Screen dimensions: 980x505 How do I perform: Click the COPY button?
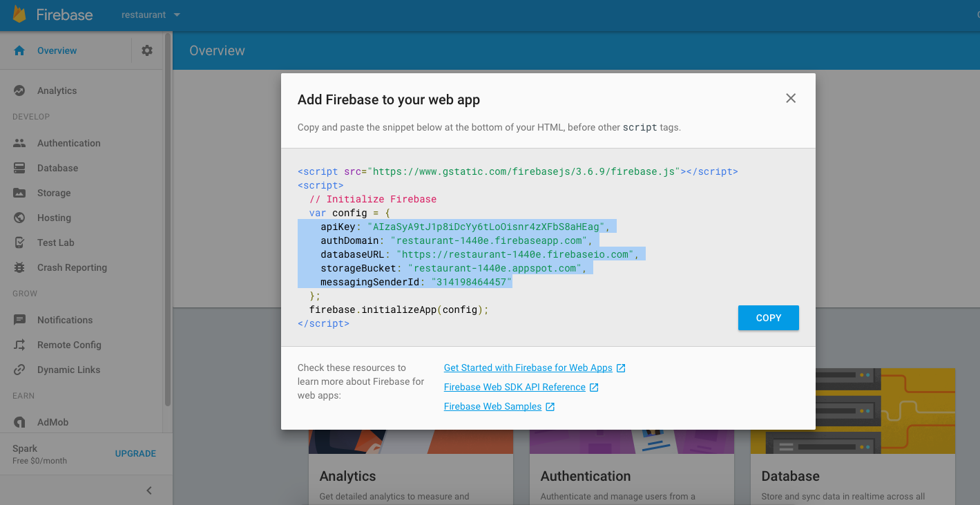[x=769, y=318]
